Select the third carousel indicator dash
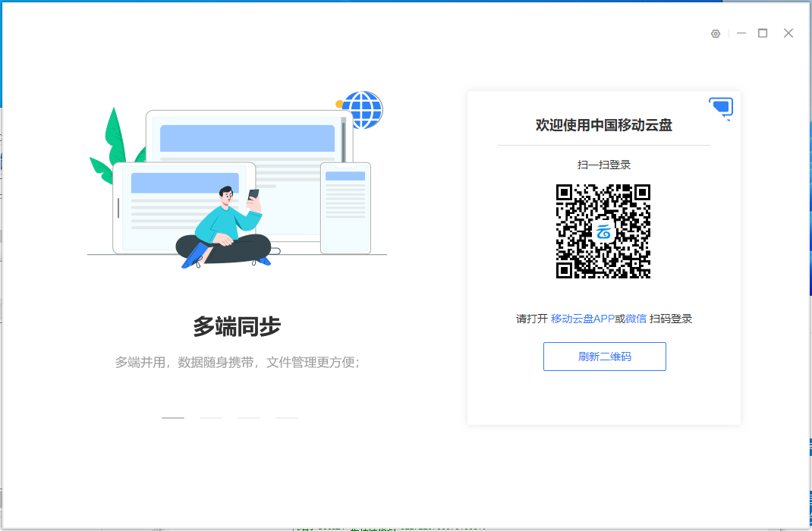Viewport: 812px width, 531px height. (x=249, y=418)
